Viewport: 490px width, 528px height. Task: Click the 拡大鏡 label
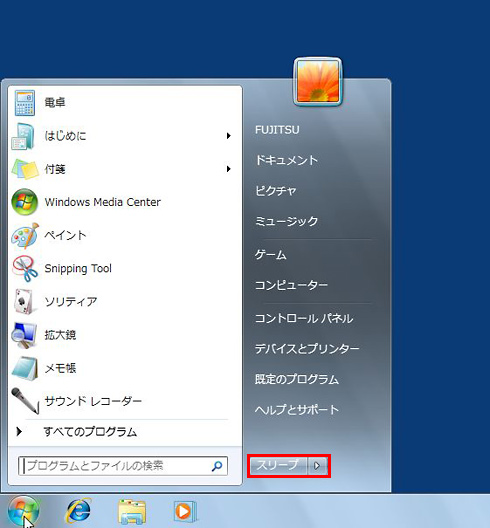60,335
